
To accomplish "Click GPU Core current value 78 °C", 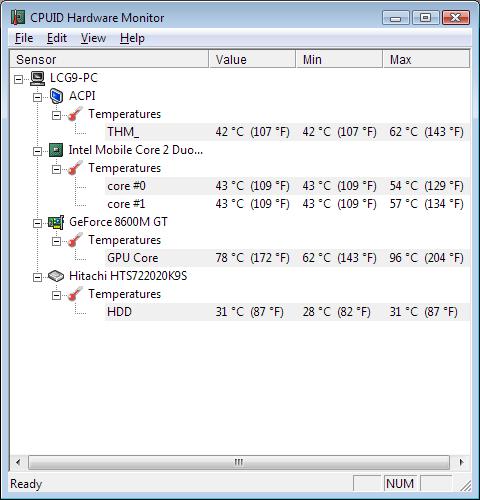I will (x=252, y=258).
